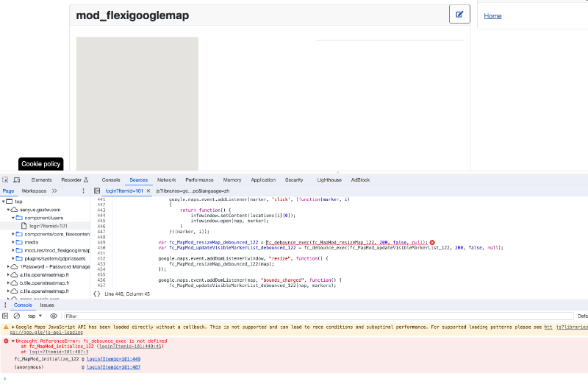Screen dimensions: 588x387
Task: Select the Page navigator tab
Action: point(8,191)
